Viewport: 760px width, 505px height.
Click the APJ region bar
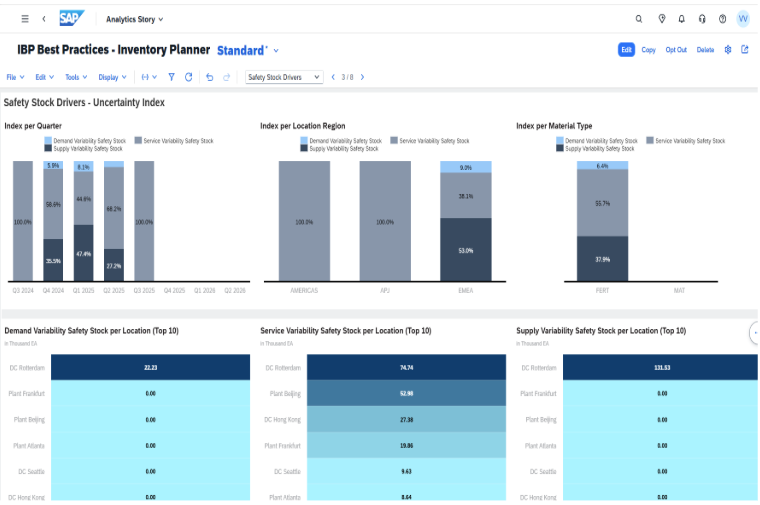[x=385, y=221]
